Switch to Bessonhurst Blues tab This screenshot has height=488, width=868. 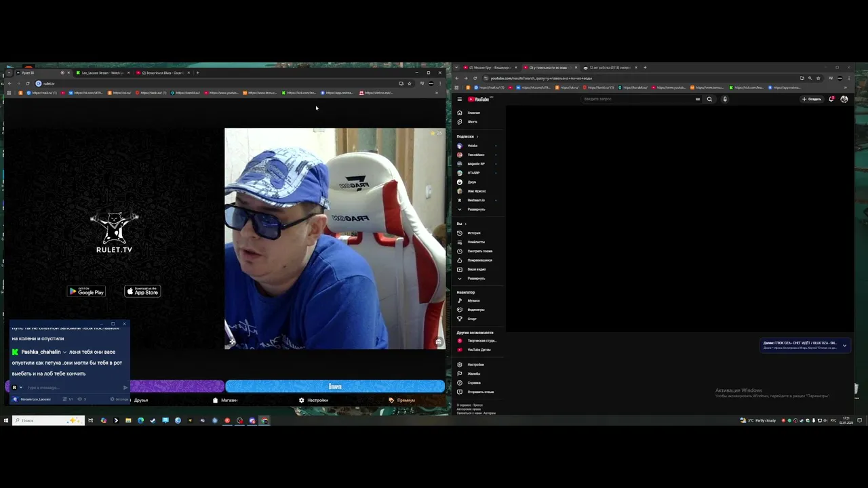[161, 73]
